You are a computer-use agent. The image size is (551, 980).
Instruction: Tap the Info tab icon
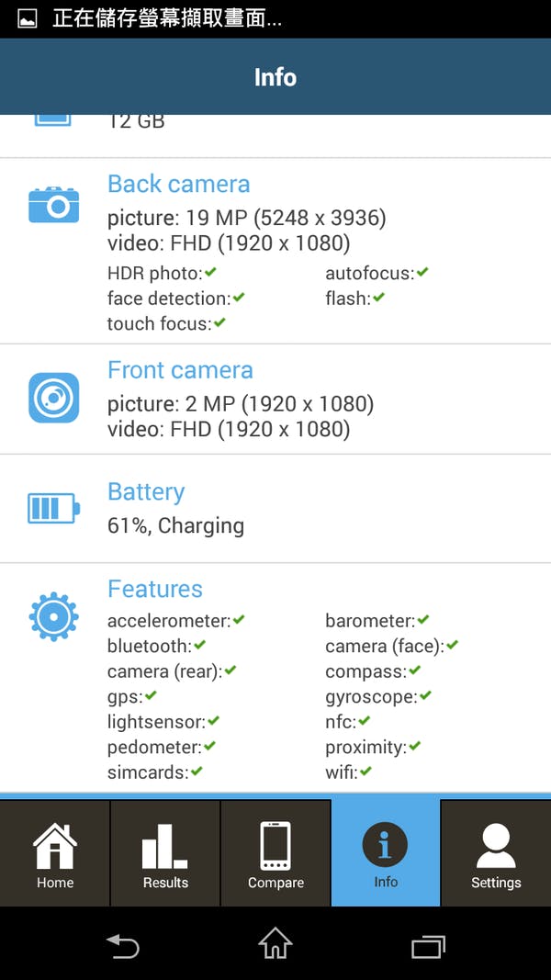385,843
